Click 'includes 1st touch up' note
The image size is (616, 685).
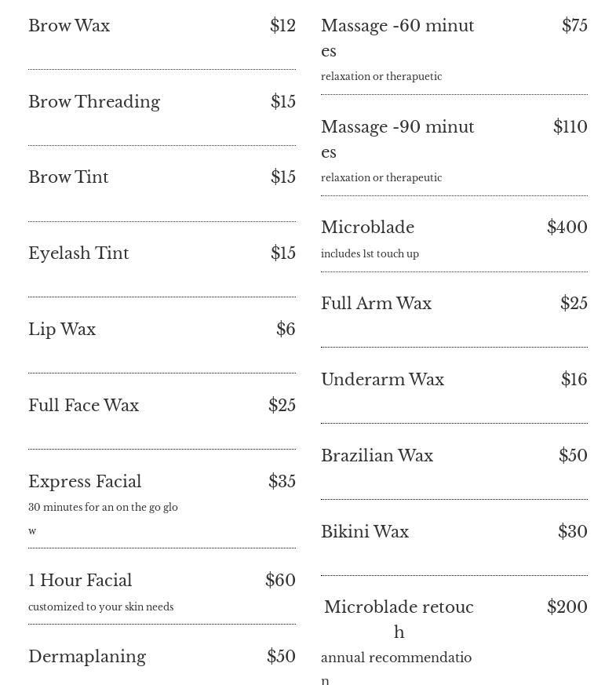pyautogui.click(x=370, y=253)
